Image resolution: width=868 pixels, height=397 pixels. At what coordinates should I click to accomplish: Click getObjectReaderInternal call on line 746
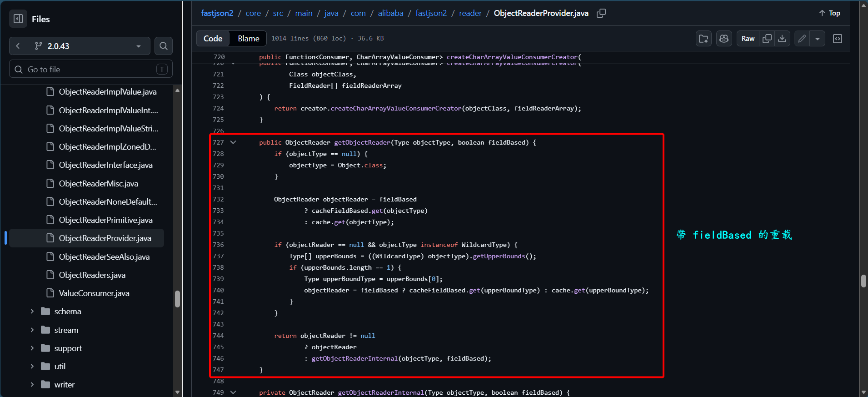354,358
